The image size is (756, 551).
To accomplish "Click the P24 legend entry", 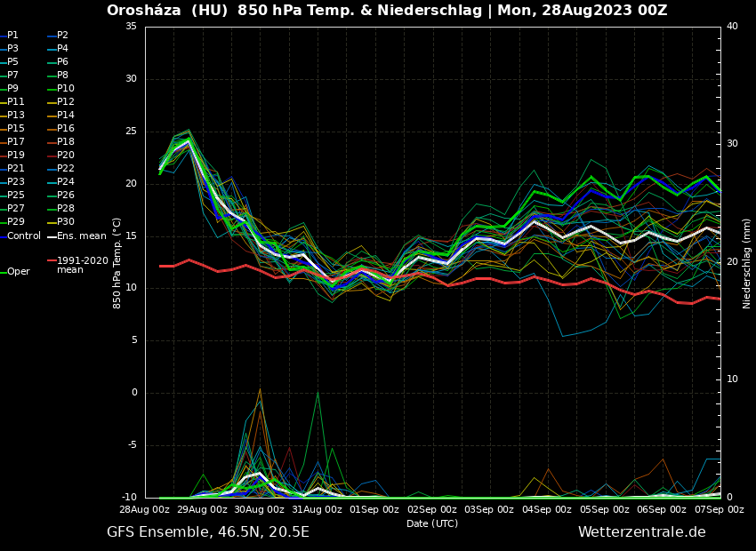I will (x=66, y=182).
